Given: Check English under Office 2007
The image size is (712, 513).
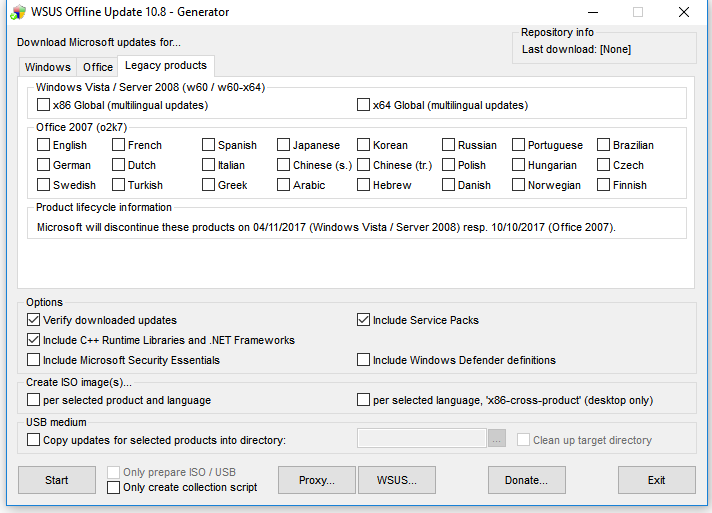Looking at the screenshot, I should click(x=43, y=145).
